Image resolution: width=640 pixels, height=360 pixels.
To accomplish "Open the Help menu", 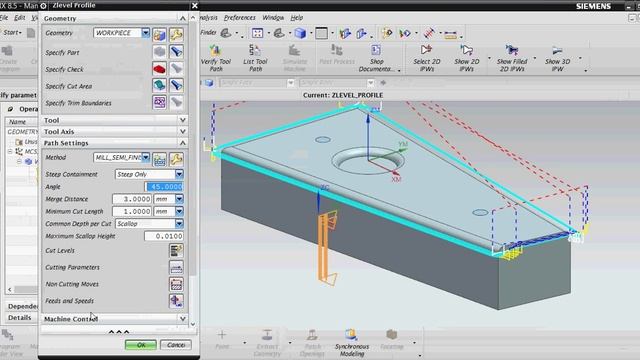I will [297, 18].
